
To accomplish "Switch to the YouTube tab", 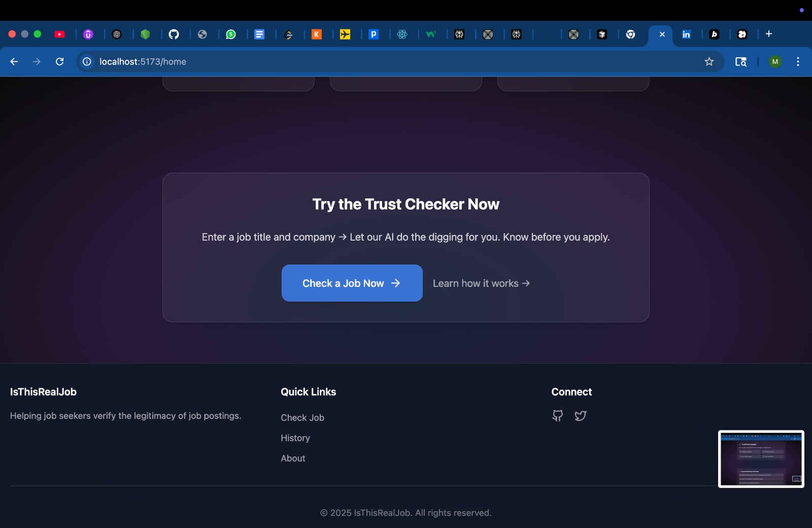I will pyautogui.click(x=60, y=34).
